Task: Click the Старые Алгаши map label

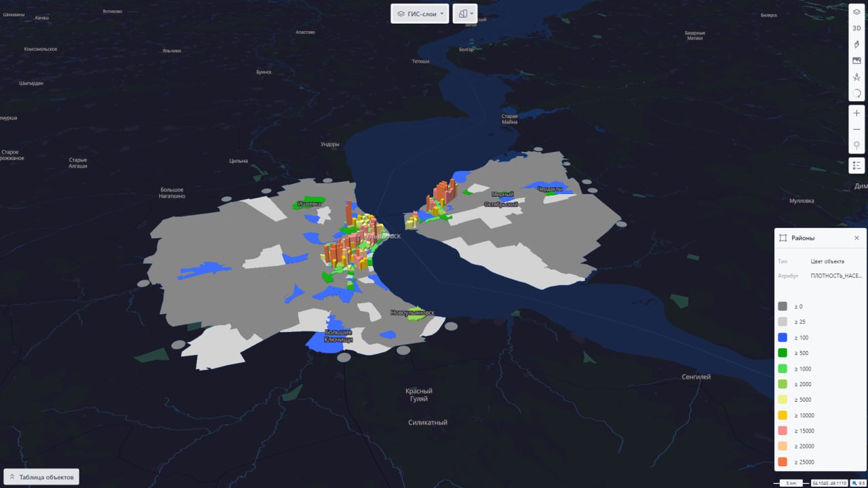Action: (78, 163)
